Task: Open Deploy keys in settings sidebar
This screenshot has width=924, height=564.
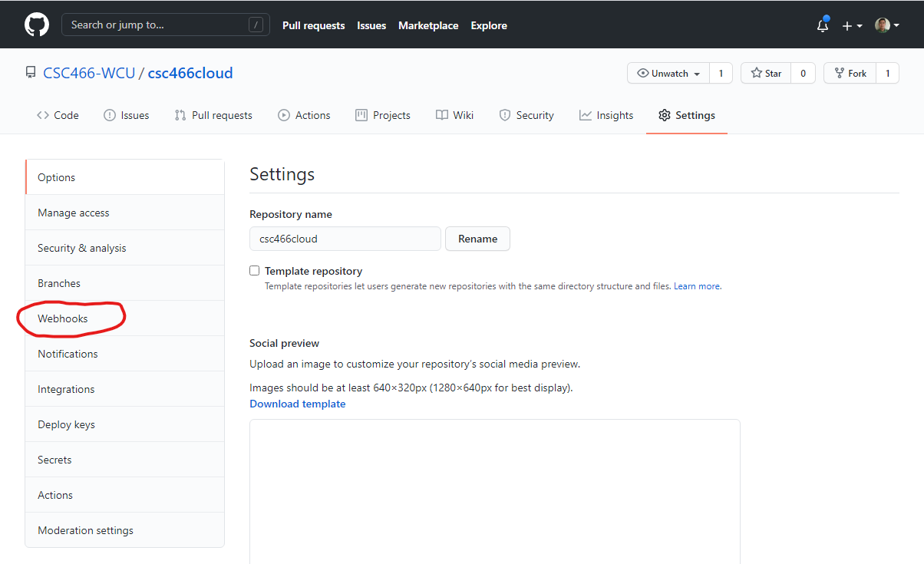Action: click(x=66, y=424)
